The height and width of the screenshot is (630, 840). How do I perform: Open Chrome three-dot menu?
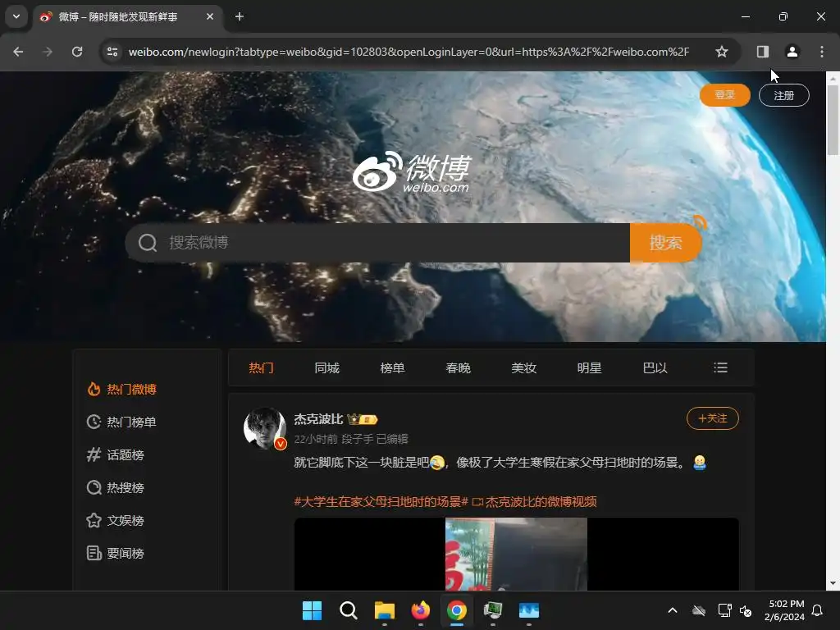click(822, 52)
